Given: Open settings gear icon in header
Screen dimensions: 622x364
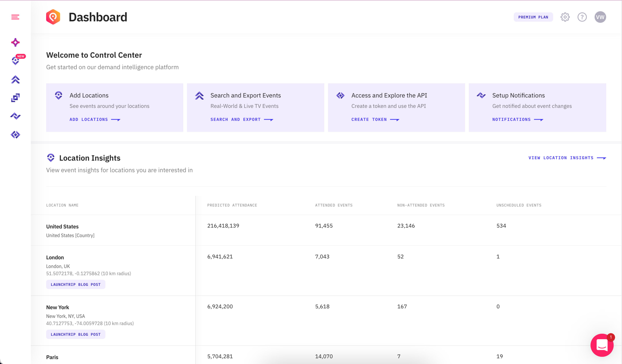Looking at the screenshot, I should (565, 17).
